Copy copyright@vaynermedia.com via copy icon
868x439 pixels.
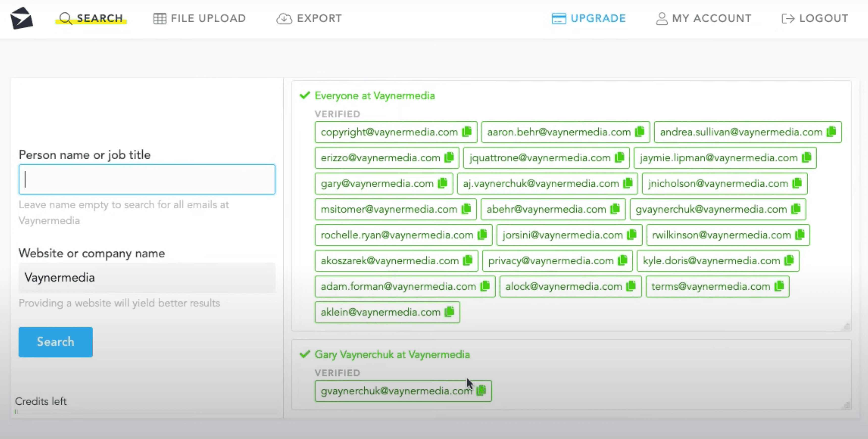click(x=467, y=132)
